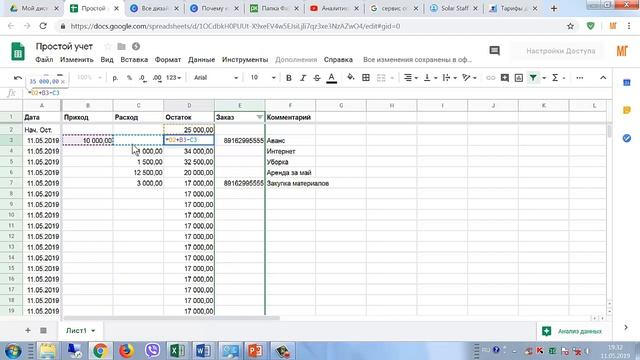Image resolution: width=640 pixels, height=360 pixels.
Task: Format as percent
Action: (x=129, y=78)
